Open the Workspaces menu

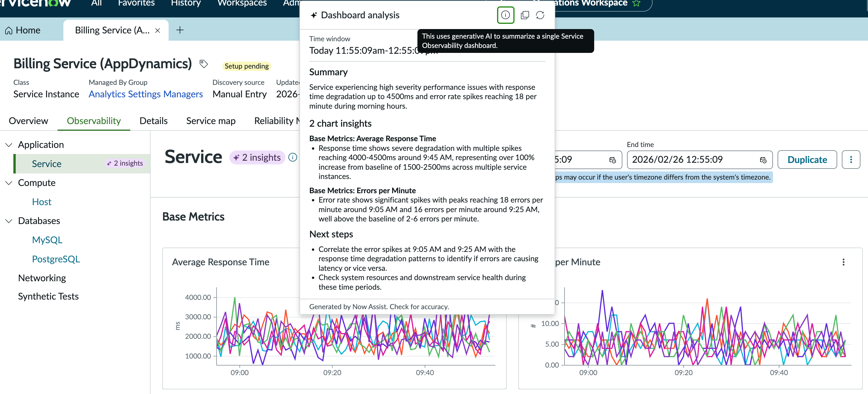point(242,3)
